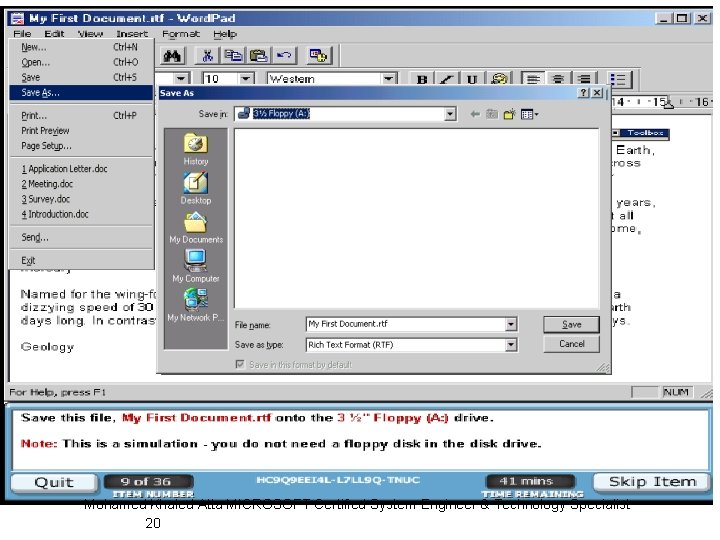Image resolution: width=720 pixels, height=540 pixels.
Task: Toggle Bold formatting button
Action: tap(421, 79)
